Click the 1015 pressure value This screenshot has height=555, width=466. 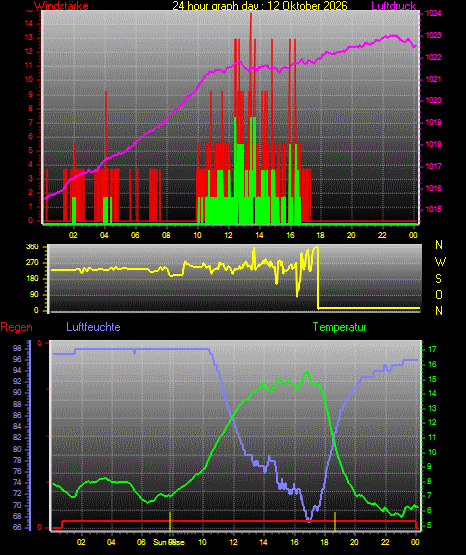[x=433, y=210]
